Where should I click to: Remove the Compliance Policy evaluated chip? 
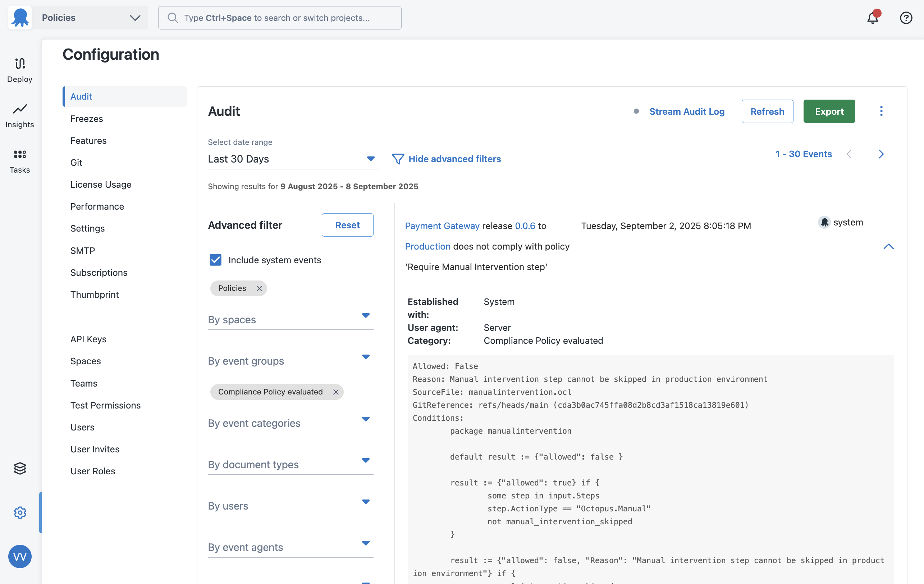click(336, 392)
